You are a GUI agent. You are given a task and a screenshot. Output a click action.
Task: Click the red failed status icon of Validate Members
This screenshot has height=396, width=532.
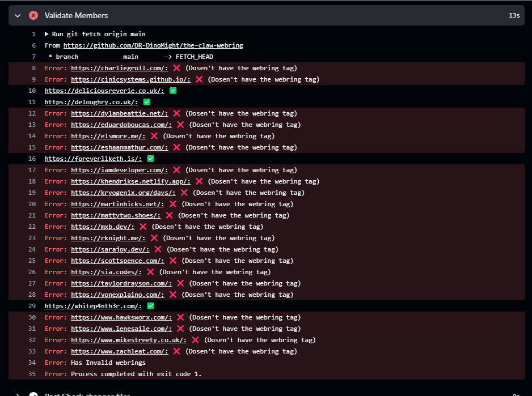(x=33, y=15)
